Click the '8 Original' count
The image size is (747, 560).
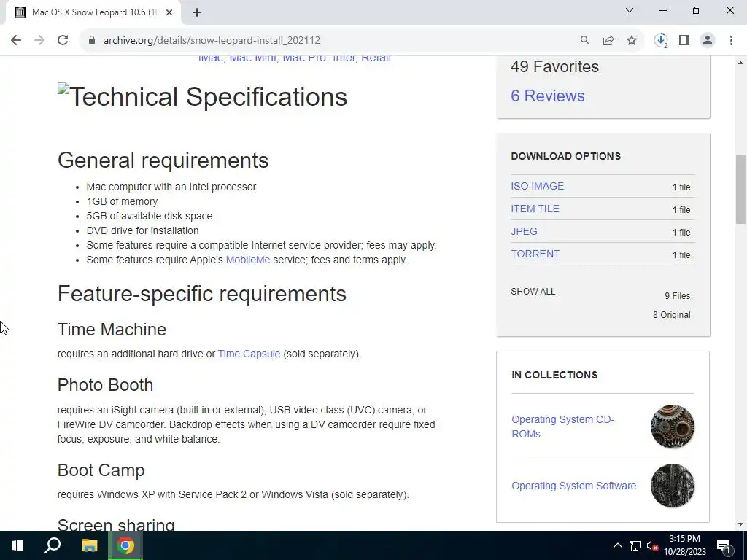[x=671, y=315]
